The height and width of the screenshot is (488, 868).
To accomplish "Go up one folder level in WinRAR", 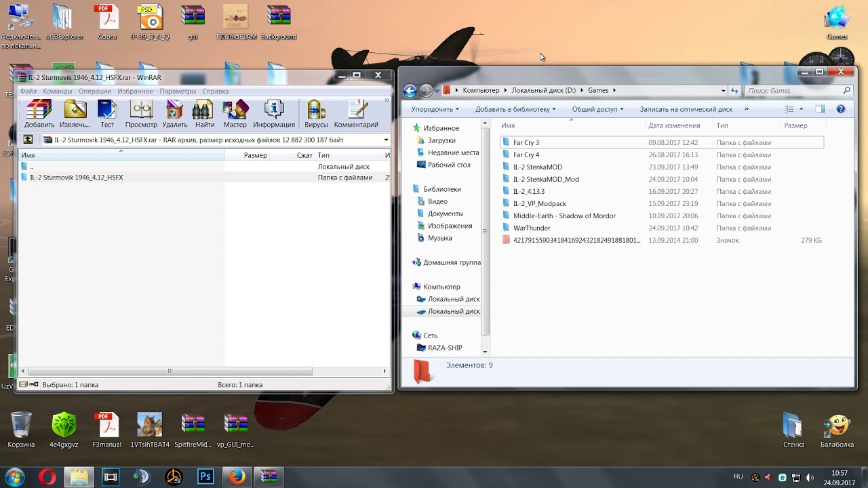I will 28,140.
